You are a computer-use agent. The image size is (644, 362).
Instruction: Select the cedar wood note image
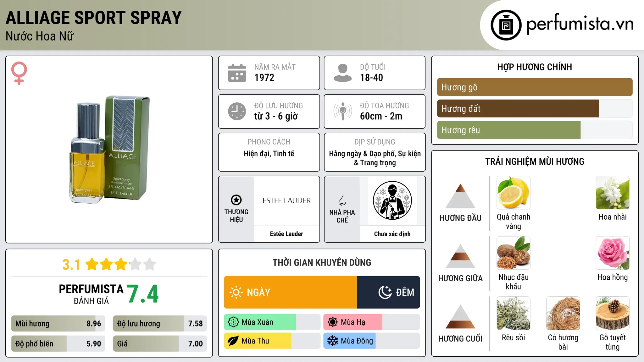(x=613, y=313)
